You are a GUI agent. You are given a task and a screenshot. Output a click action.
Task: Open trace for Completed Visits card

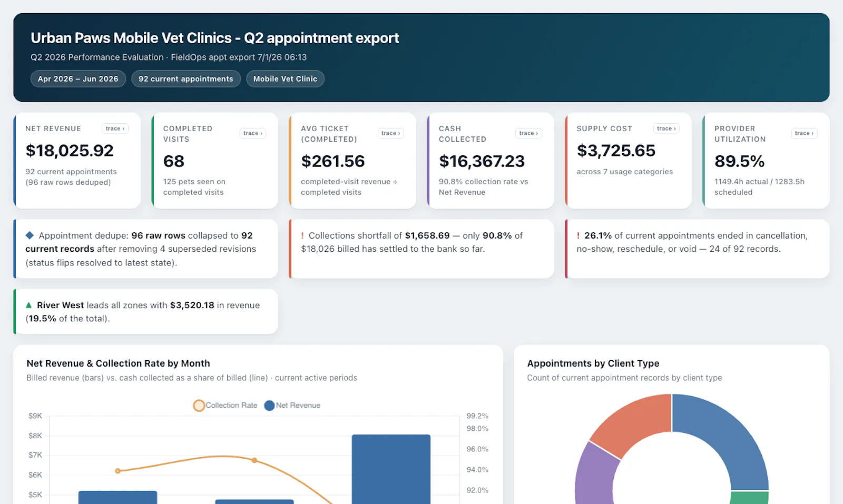pyautogui.click(x=253, y=133)
